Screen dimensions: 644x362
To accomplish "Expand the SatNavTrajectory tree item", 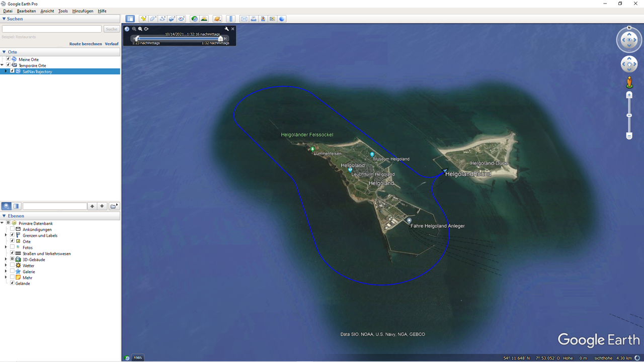I will [x=6, y=71].
